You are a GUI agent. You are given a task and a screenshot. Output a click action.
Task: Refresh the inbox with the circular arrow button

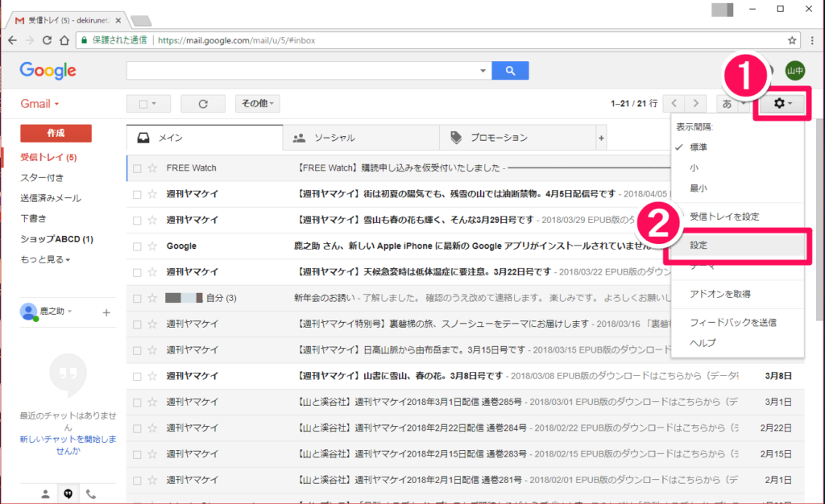pos(203,104)
